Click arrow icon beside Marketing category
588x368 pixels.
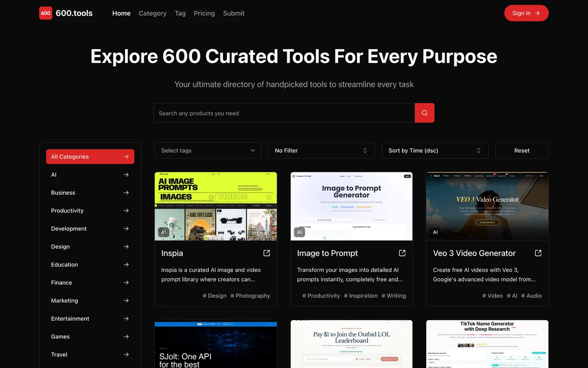[126, 300]
